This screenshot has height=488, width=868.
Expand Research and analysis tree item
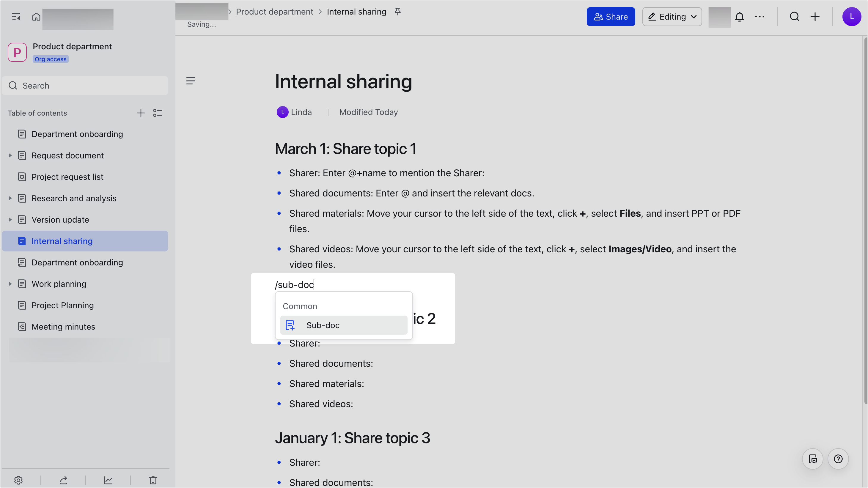click(x=10, y=198)
